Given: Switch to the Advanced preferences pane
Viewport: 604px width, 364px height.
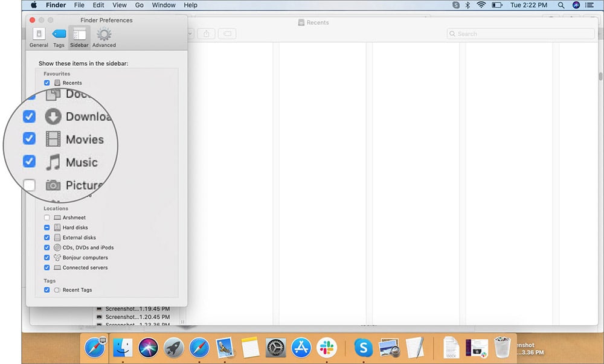Looking at the screenshot, I should [103, 36].
